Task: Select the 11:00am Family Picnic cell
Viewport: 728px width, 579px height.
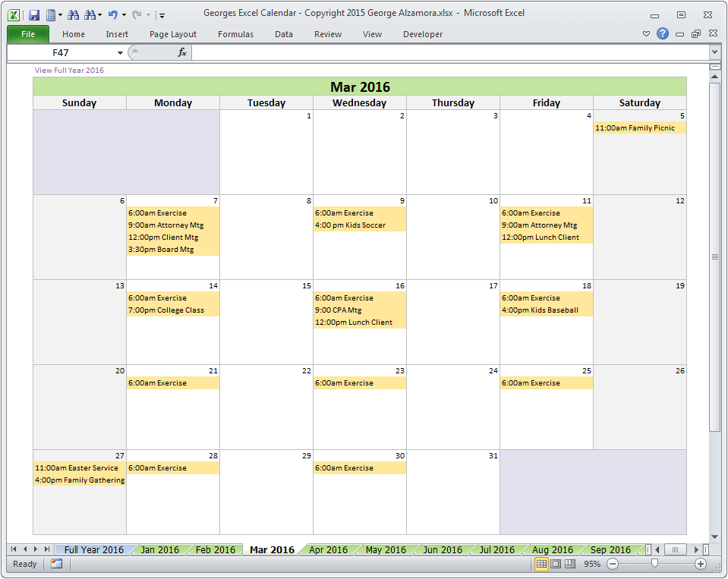Action: 639,127
